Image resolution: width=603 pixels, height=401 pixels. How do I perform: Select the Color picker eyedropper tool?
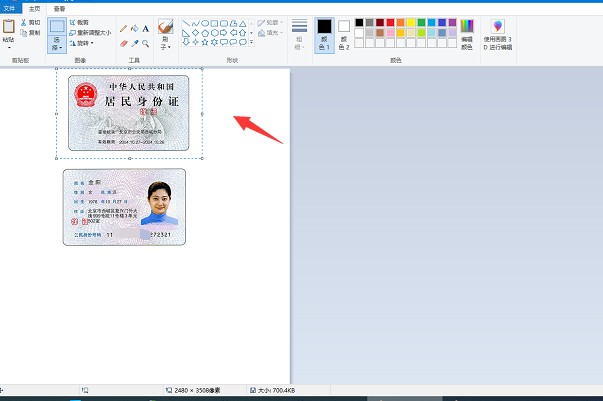coord(135,43)
